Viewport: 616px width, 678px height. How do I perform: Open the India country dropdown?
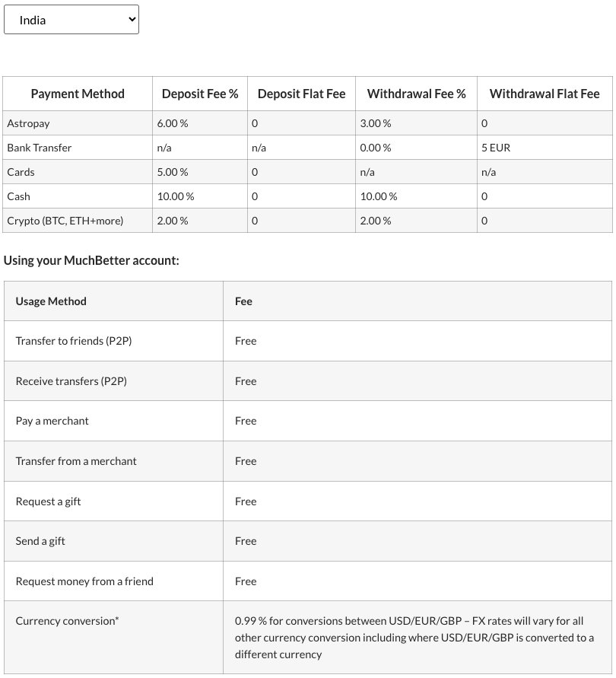pyautogui.click(x=71, y=20)
